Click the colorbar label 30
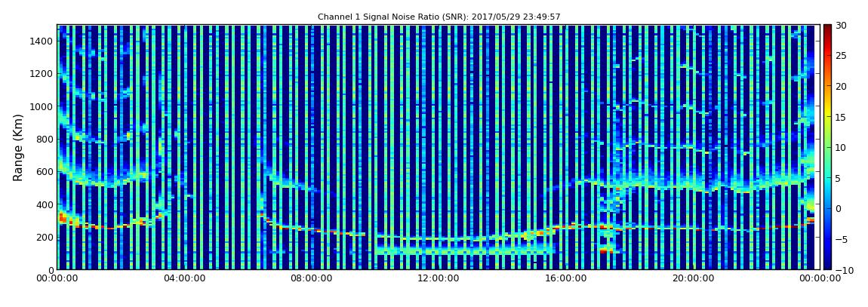This screenshot has height=307, width=868. click(842, 26)
